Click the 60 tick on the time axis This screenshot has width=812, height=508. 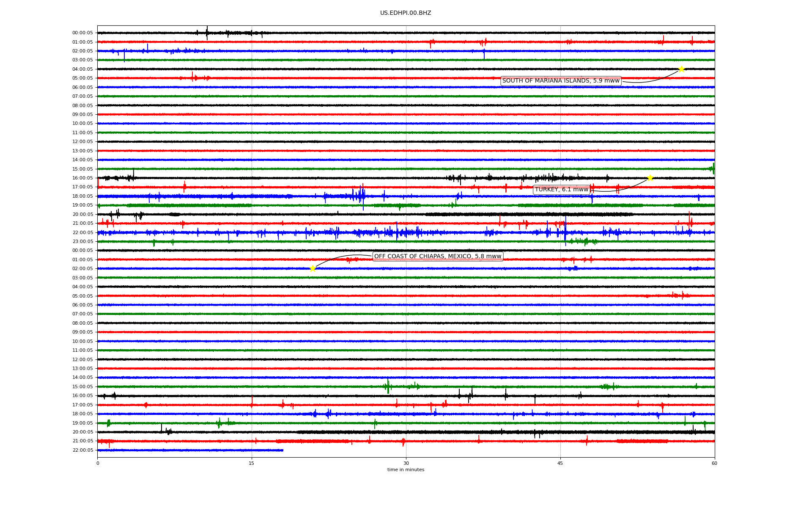(714, 463)
